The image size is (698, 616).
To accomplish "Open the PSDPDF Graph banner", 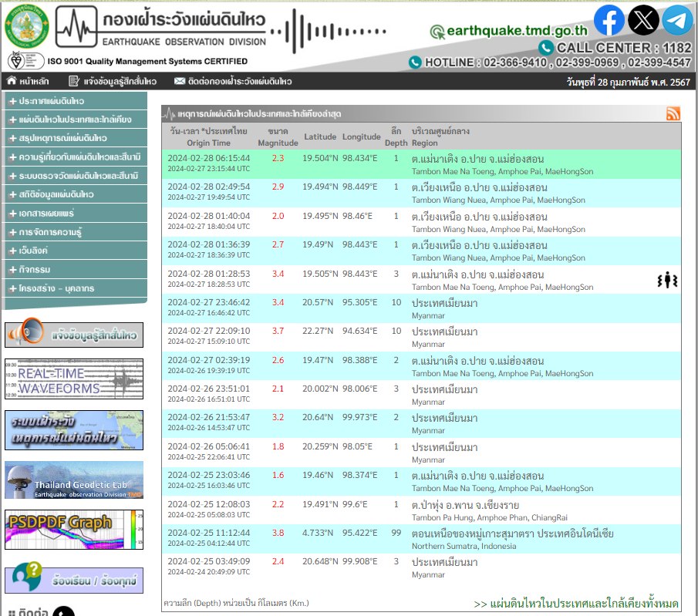I will click(74, 529).
